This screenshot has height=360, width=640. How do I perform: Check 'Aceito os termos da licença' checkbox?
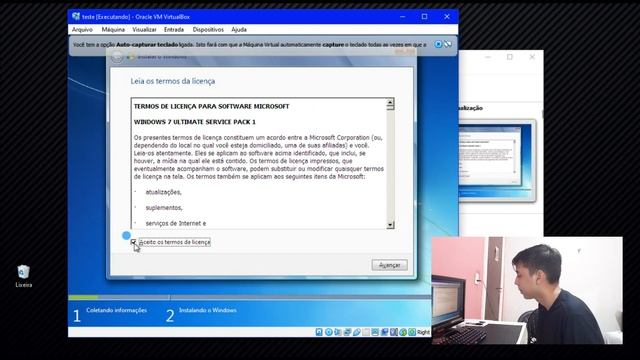(133, 242)
